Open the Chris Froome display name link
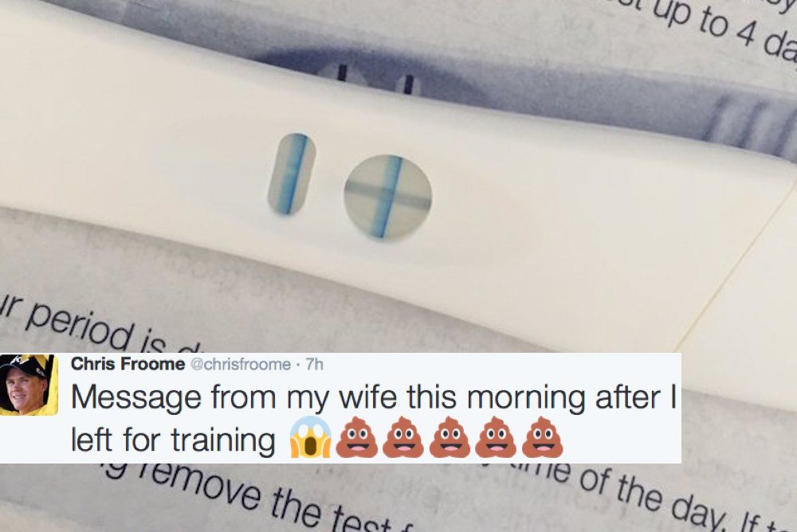Image resolution: width=797 pixels, height=532 pixels. (x=128, y=364)
